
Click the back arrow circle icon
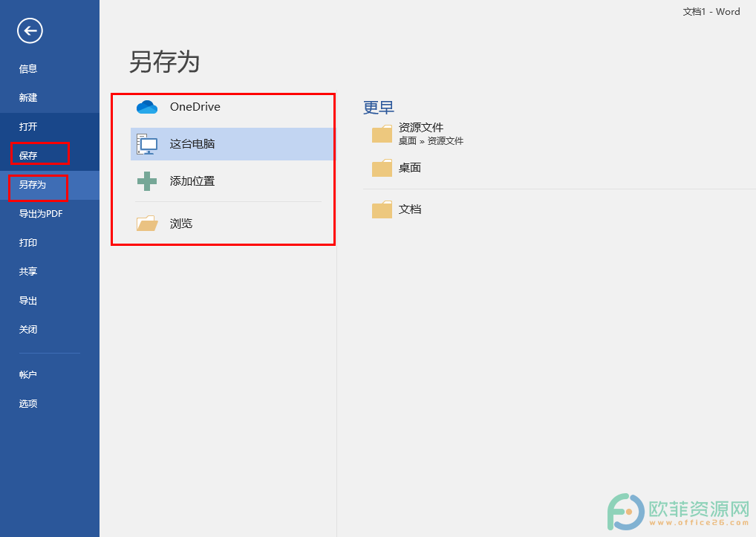click(x=30, y=31)
